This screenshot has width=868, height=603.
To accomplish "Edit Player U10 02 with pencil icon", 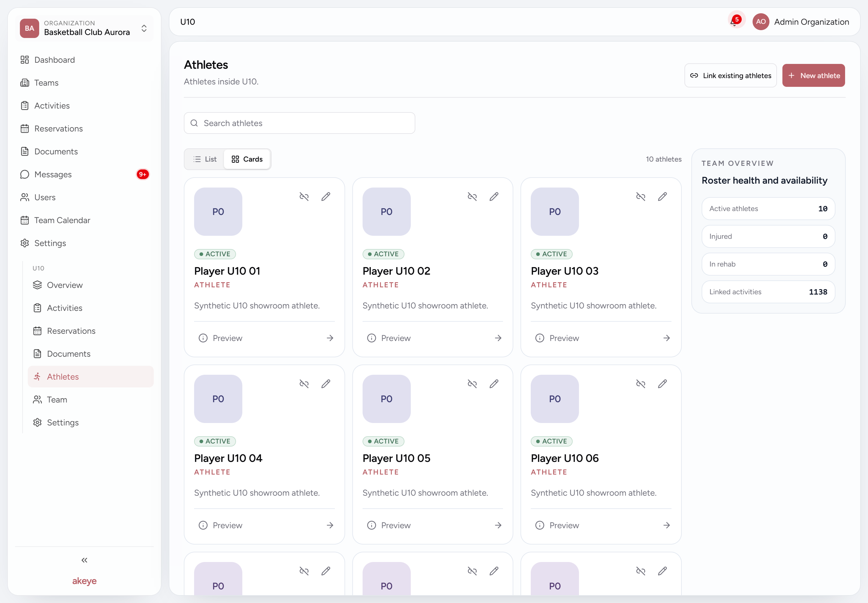I will click(494, 197).
